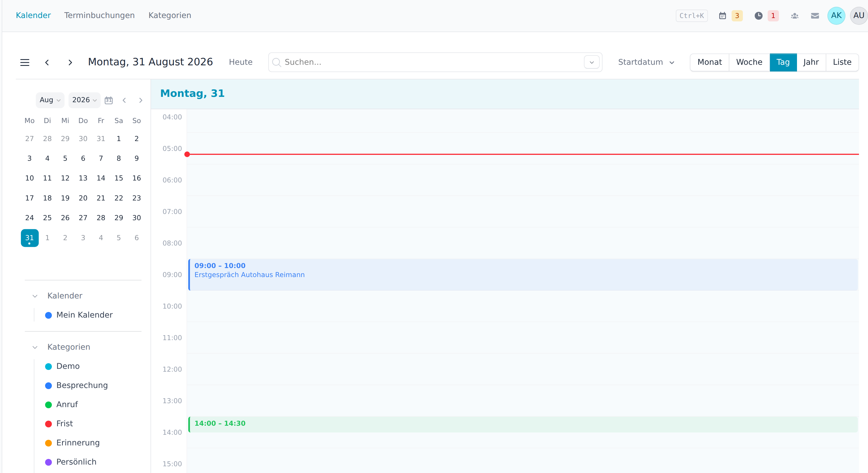Open the Ctrl+K command shortcut
Screen dimensions: 868x473
(x=691, y=15)
